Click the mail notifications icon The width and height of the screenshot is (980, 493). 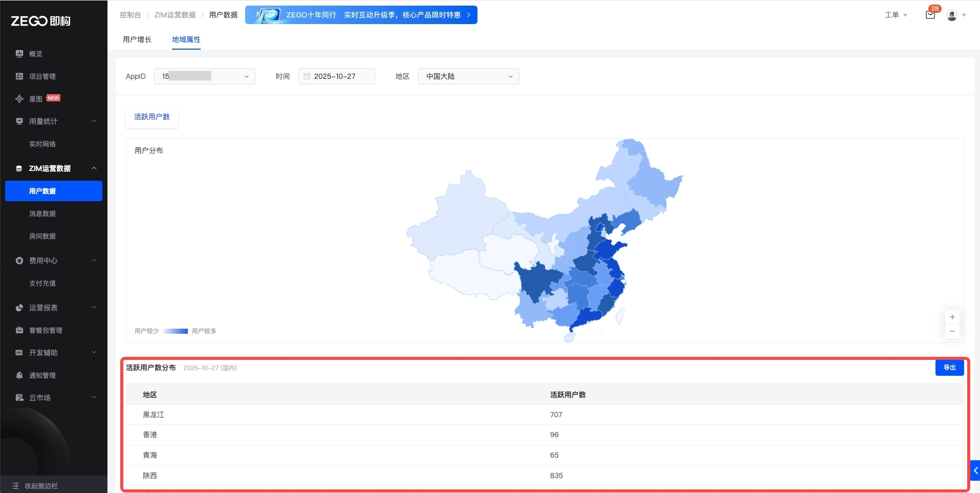coord(930,15)
